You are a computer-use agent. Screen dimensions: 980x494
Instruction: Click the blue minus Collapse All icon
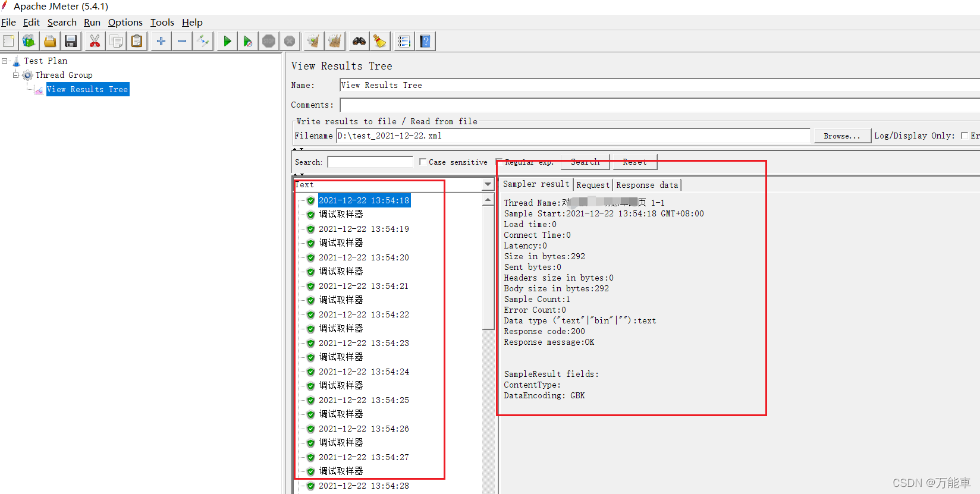click(182, 41)
